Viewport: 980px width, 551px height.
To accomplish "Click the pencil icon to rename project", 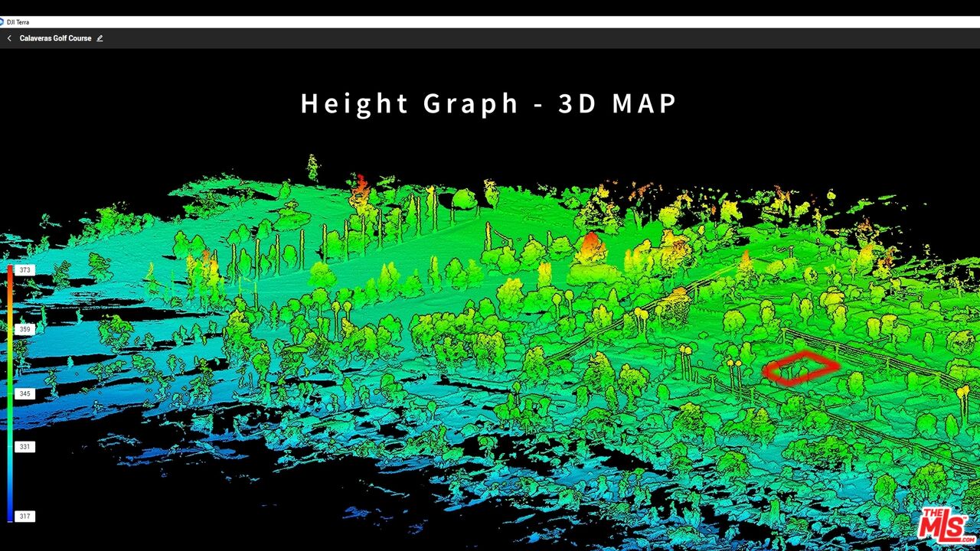I will pyautogui.click(x=100, y=38).
